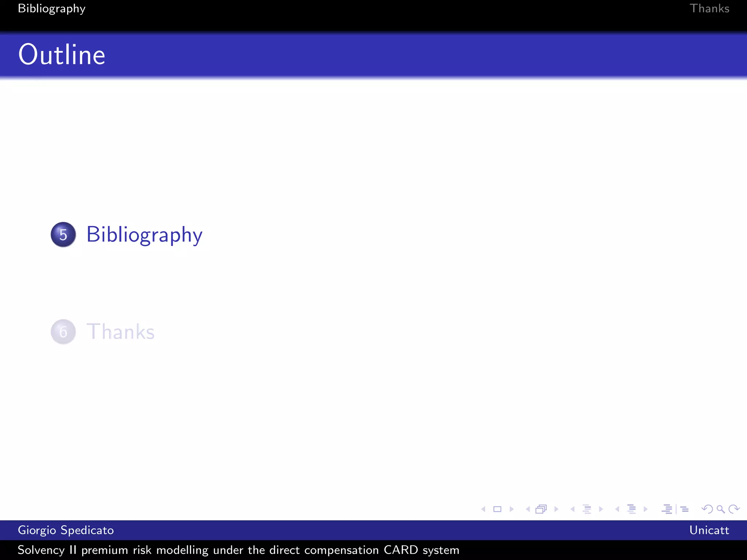Open the search magnifier icon
The image size is (747, 560).
[720, 509]
